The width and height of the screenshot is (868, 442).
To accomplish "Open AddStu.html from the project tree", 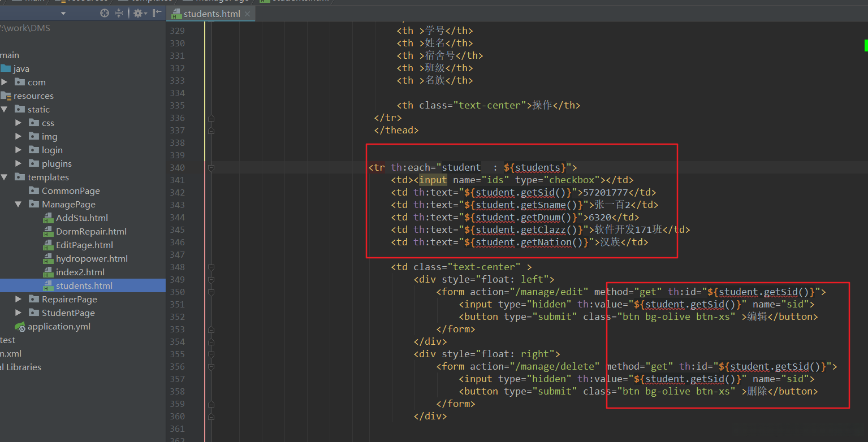I will pyautogui.click(x=81, y=218).
